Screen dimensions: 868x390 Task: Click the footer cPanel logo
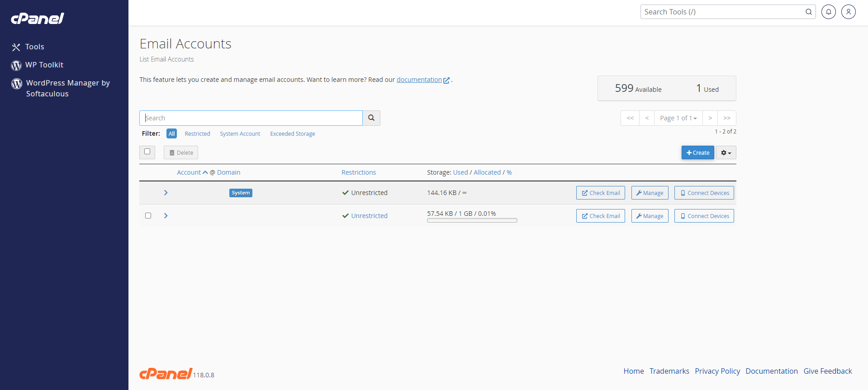(x=166, y=374)
